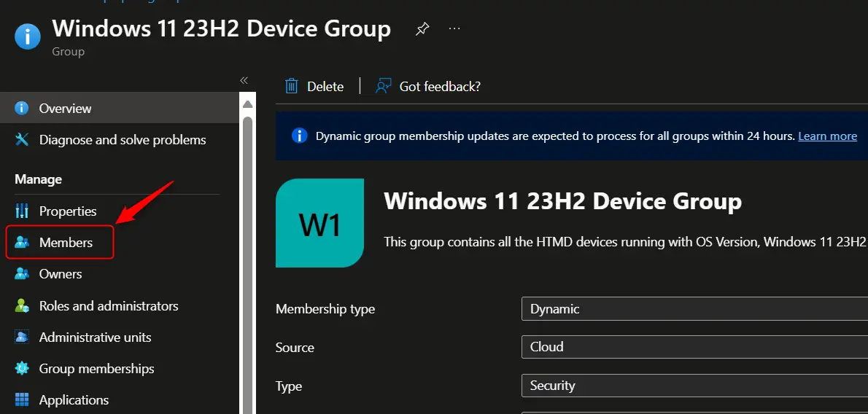The width and height of the screenshot is (868, 414).
Task: Click the Got feedback? button
Action: coord(428,86)
